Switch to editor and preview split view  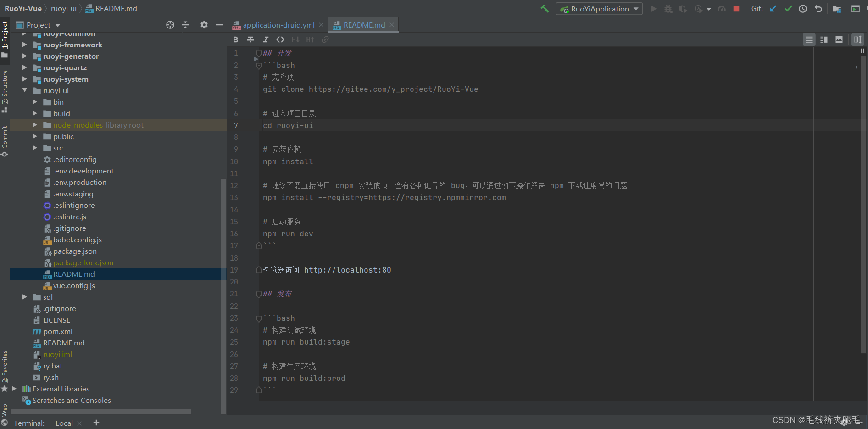(824, 39)
